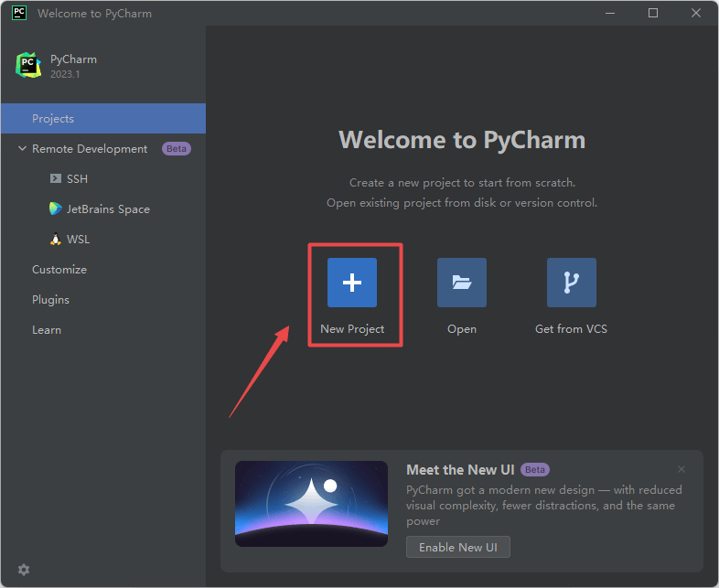Open the Customize section

[x=59, y=270]
